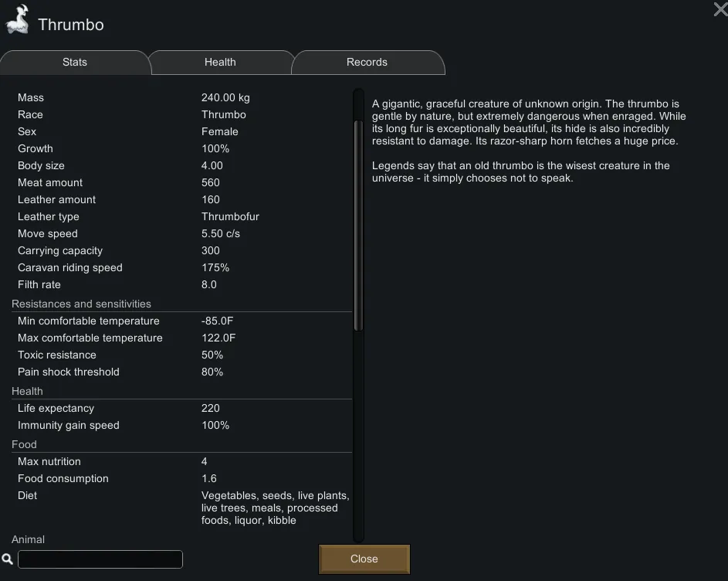The image size is (728, 581).
Task: Select the Leather type Thrumbofur row
Action: pyautogui.click(x=181, y=216)
